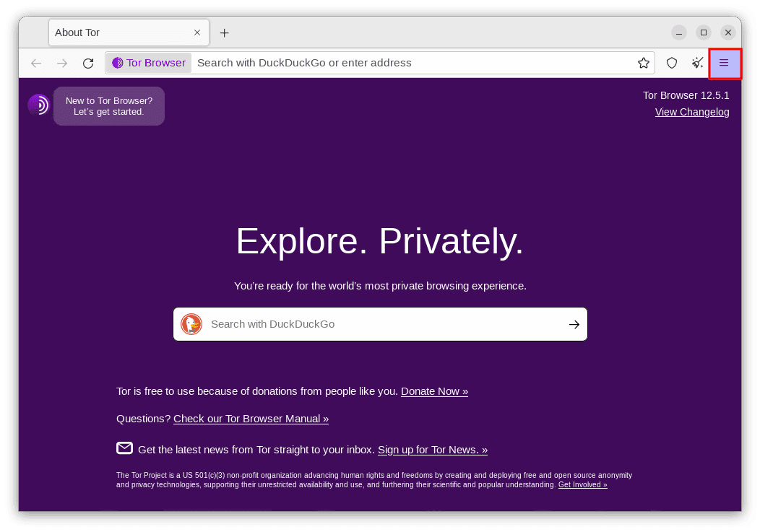Open the hamburger application menu
Viewport: 760px width, 532px height.
[x=724, y=63]
